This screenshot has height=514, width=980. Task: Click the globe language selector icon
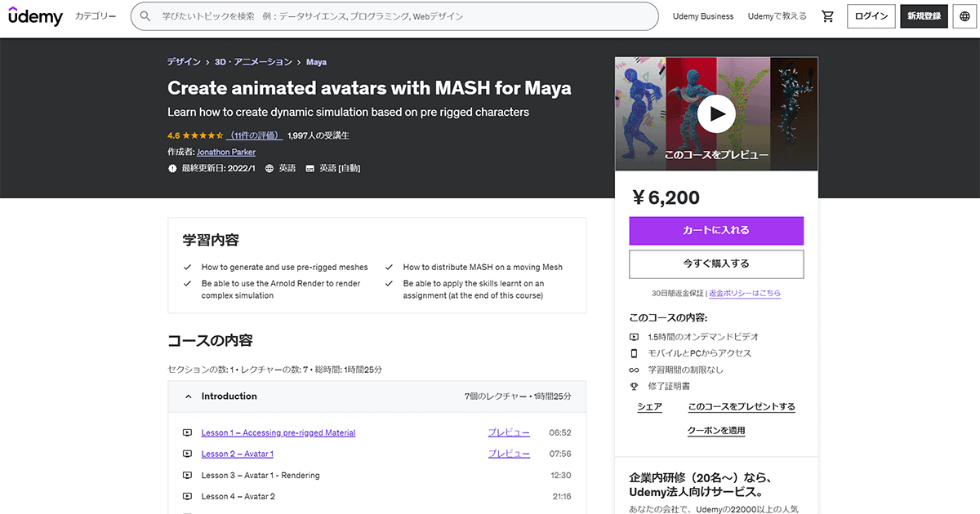[x=964, y=16]
